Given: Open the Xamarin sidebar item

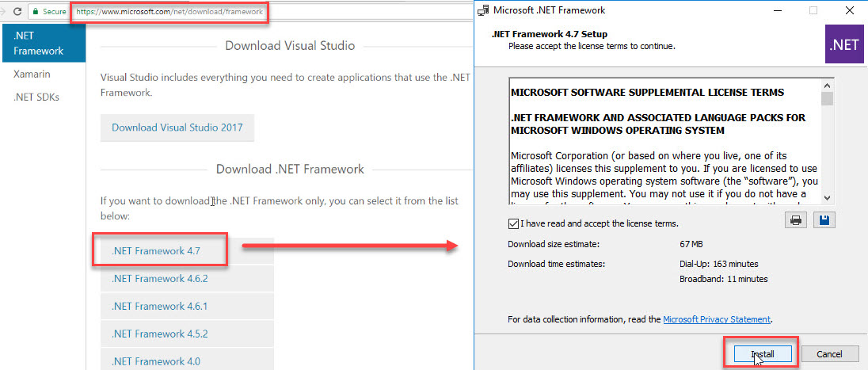Looking at the screenshot, I should click(32, 74).
